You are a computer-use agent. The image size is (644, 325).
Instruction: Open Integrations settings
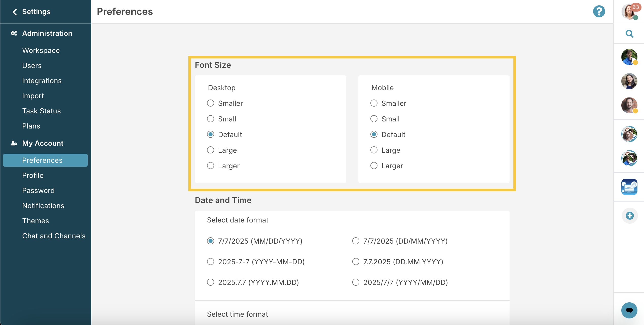click(42, 81)
